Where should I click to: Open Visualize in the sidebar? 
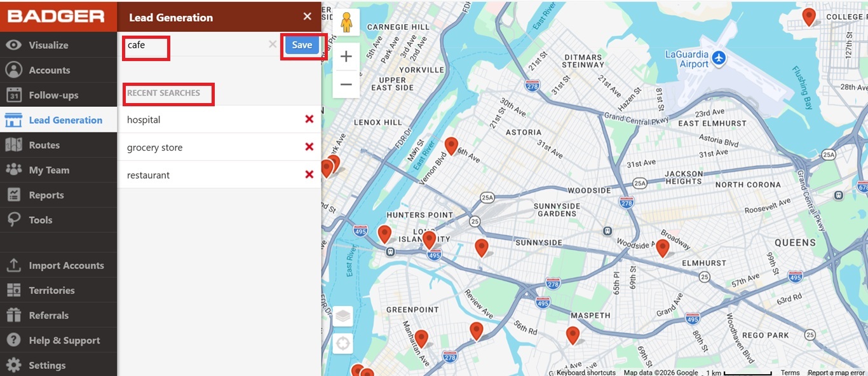48,45
